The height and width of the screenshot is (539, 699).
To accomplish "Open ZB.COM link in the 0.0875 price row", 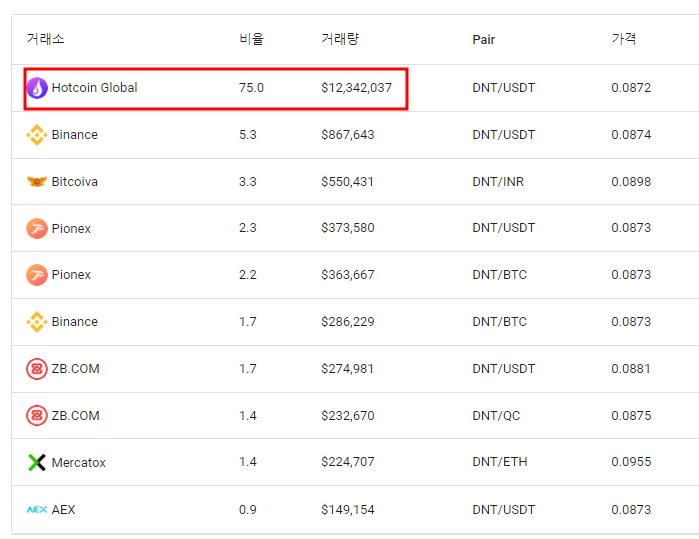I will (75, 416).
